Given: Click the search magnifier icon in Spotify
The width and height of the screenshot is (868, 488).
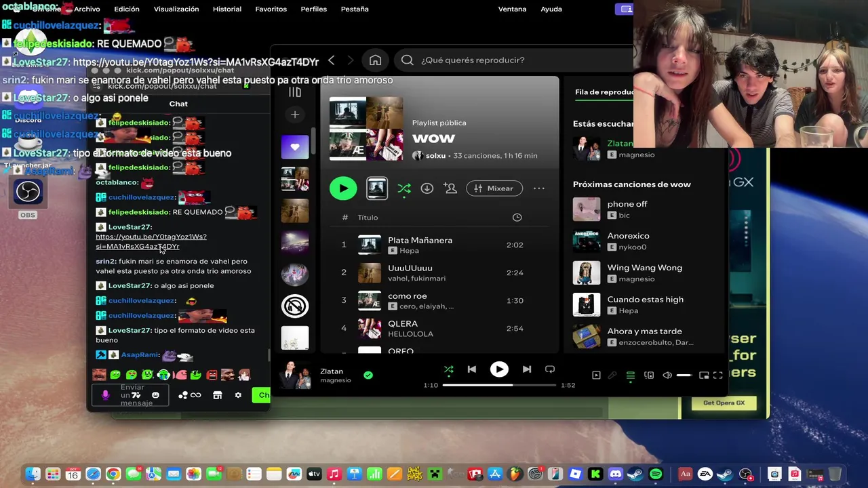Looking at the screenshot, I should (407, 60).
